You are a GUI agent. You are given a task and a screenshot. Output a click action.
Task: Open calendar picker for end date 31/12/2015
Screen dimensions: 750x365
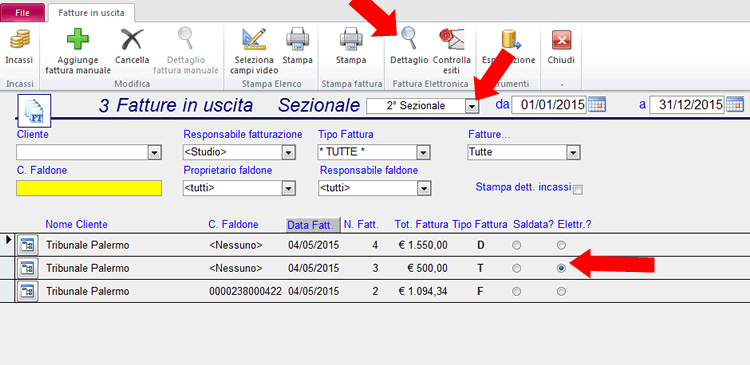point(735,104)
